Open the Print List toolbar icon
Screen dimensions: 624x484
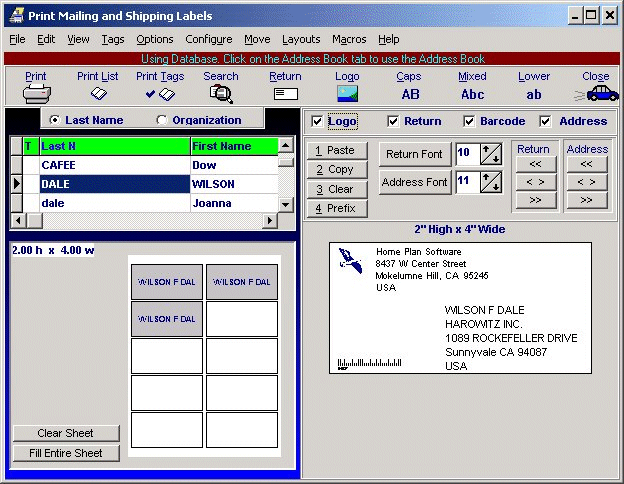coord(98,94)
